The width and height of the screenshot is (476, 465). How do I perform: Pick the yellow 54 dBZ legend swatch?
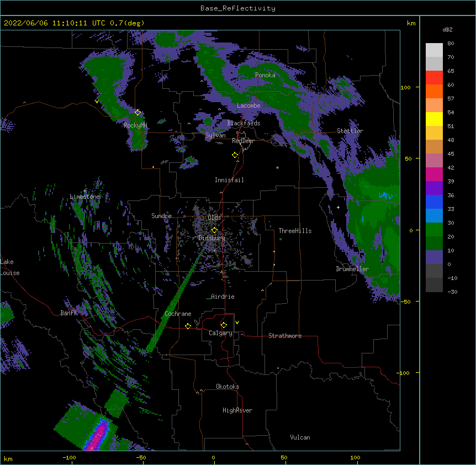point(434,119)
